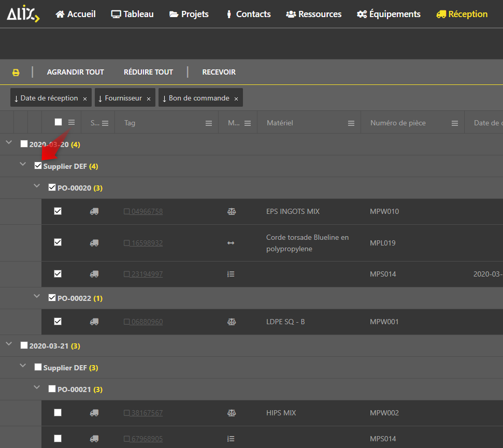Image resolution: width=503 pixels, height=448 pixels.
Task: Click truck icon in row 16598932
Action: pos(94,243)
